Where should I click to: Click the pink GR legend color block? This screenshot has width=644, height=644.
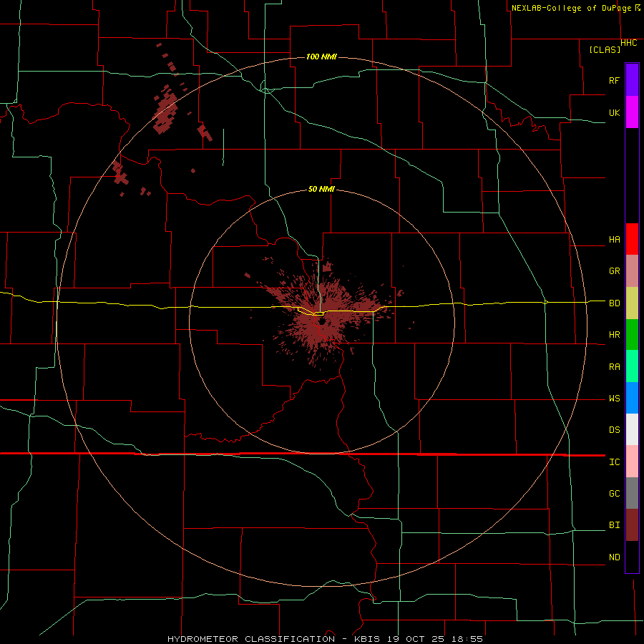pos(632,270)
